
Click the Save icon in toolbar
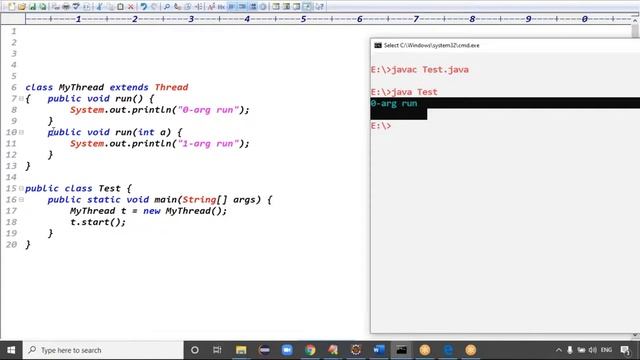32,7
